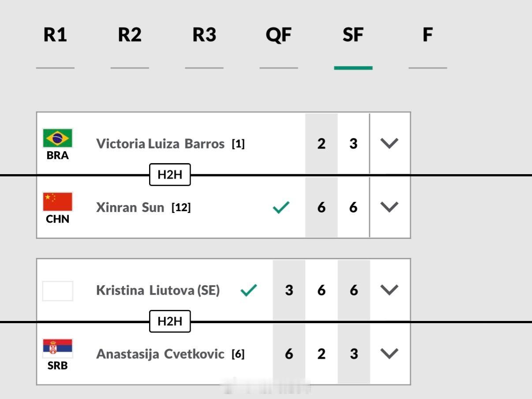Open details chevron for Anastasija Cvetkovic
Screen dimensions: 532x399
click(388, 353)
